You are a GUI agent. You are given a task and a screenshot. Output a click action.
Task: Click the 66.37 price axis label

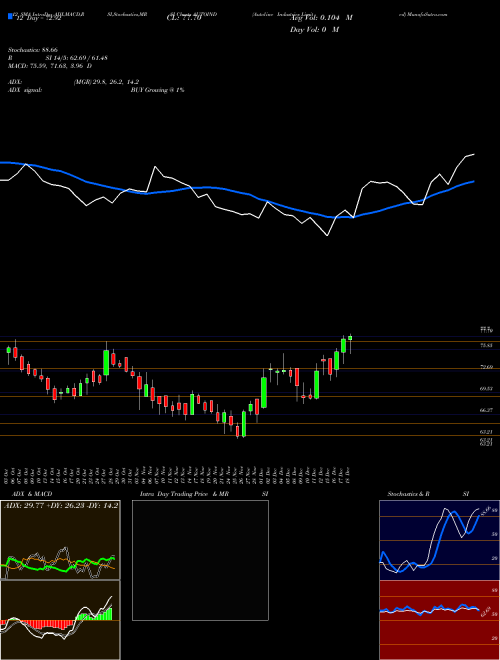coord(486,410)
